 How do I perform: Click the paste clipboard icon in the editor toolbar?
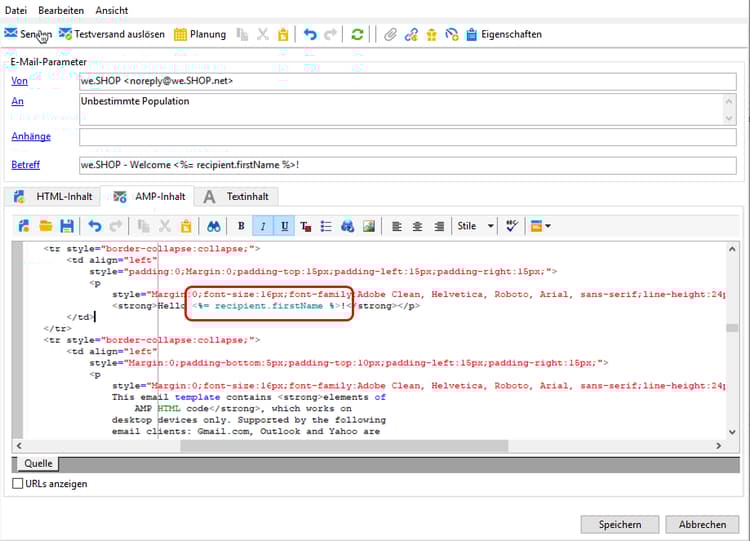point(186,226)
